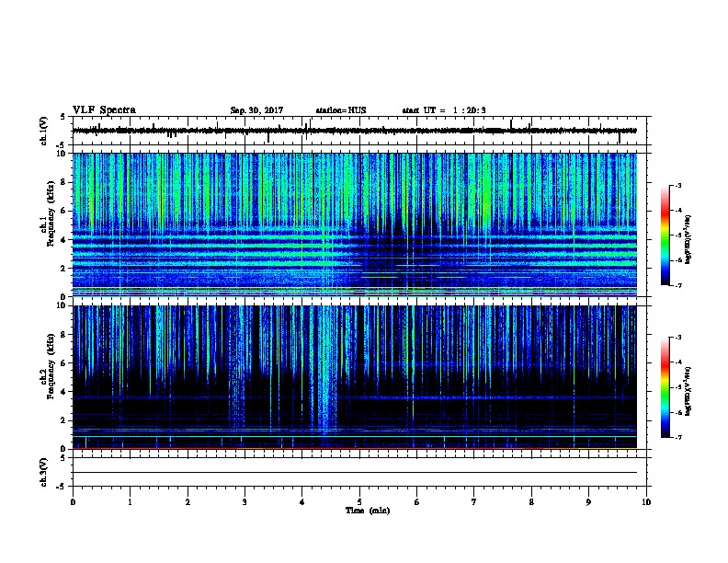Click the time axis tick label "2"

[188, 502]
